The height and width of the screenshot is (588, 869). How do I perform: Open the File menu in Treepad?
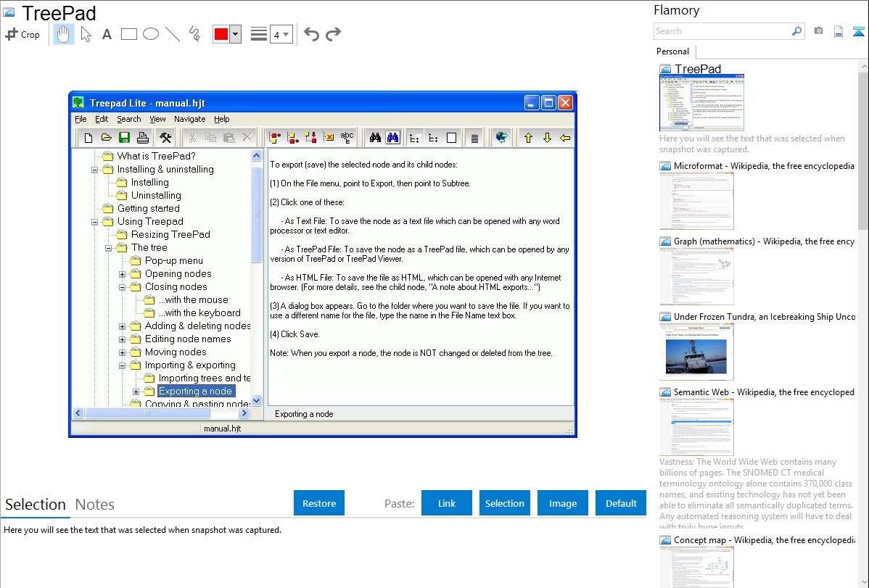(81, 119)
